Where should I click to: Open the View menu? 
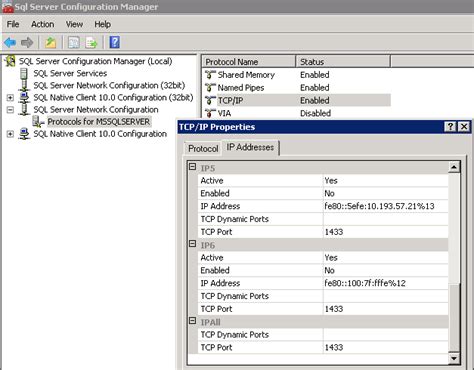74,24
